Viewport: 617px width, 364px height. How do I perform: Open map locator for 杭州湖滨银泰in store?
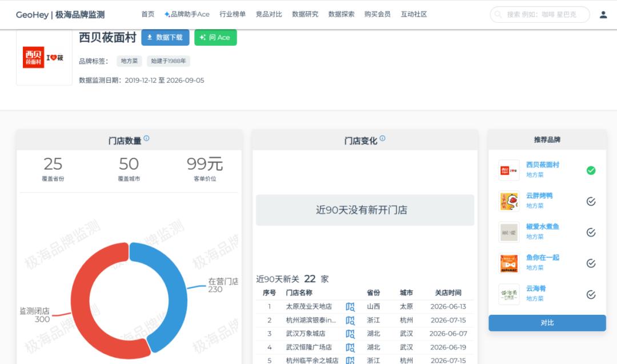click(350, 321)
